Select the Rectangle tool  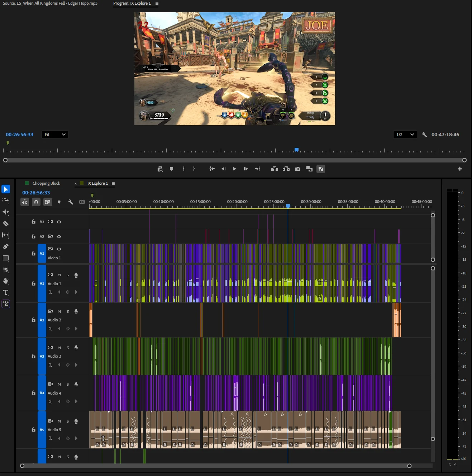click(6, 258)
